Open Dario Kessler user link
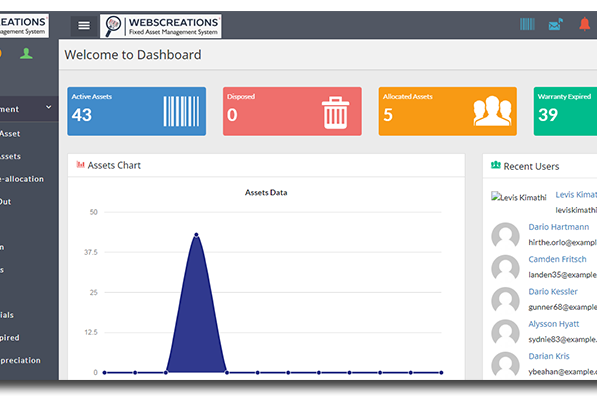The width and height of the screenshot is (597, 398). click(x=553, y=292)
